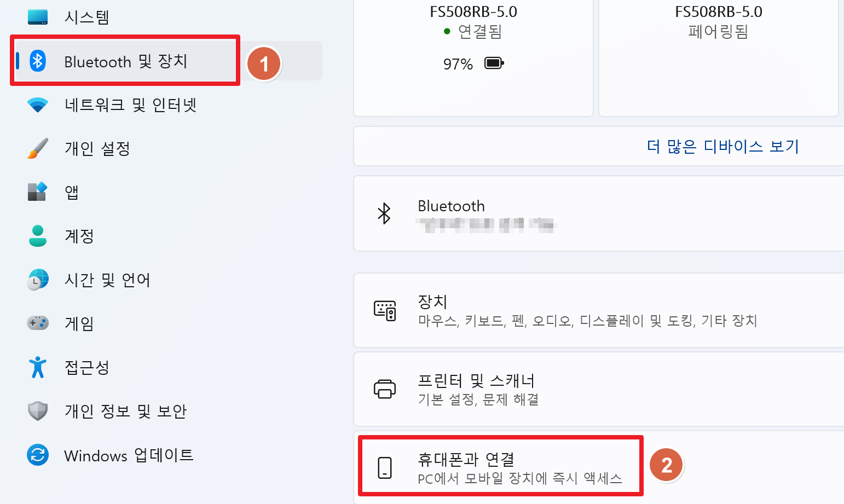Click the 접근성 accessibility icon
The width and height of the screenshot is (844, 504).
(x=37, y=367)
